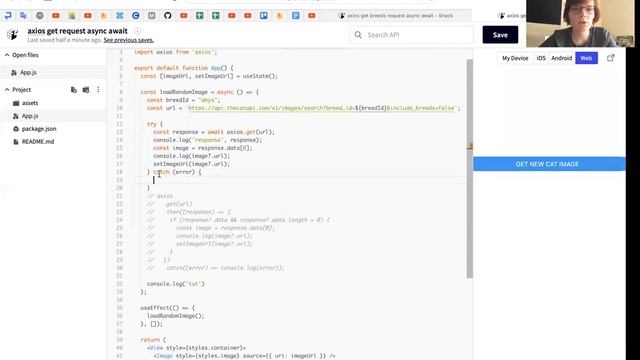Click the assets folder icon
640x360 pixels.
tap(16, 103)
